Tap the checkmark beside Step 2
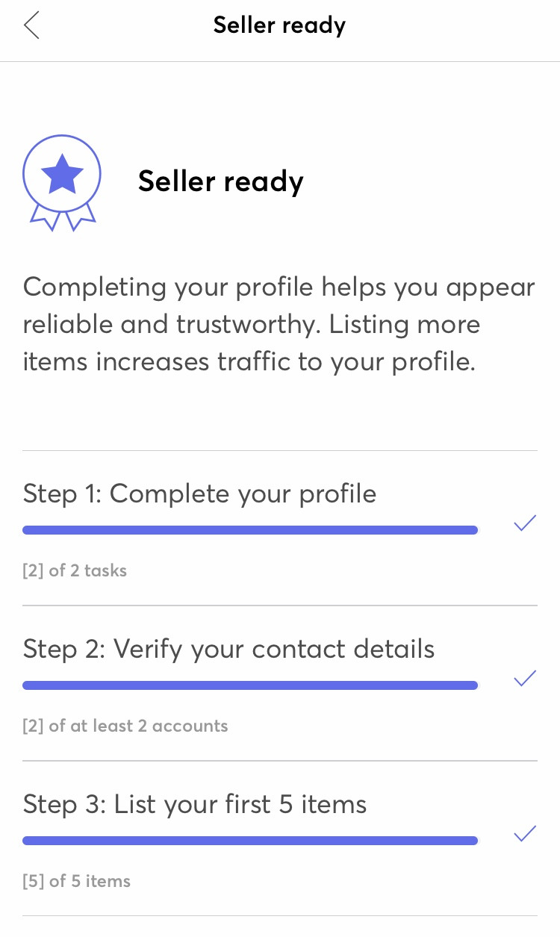This screenshot has height=937, width=560. click(526, 679)
